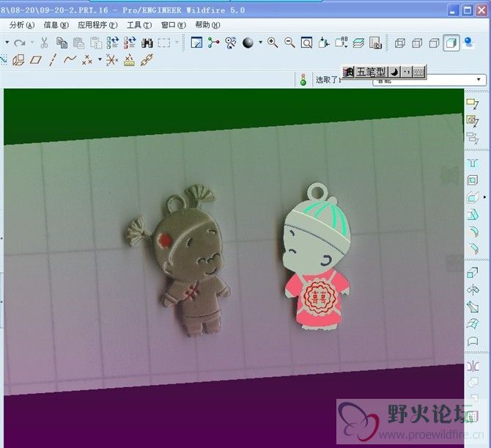Screen dimensions: 491x448
Task: Open the Undo history dropdown arrow
Action: (7, 42)
